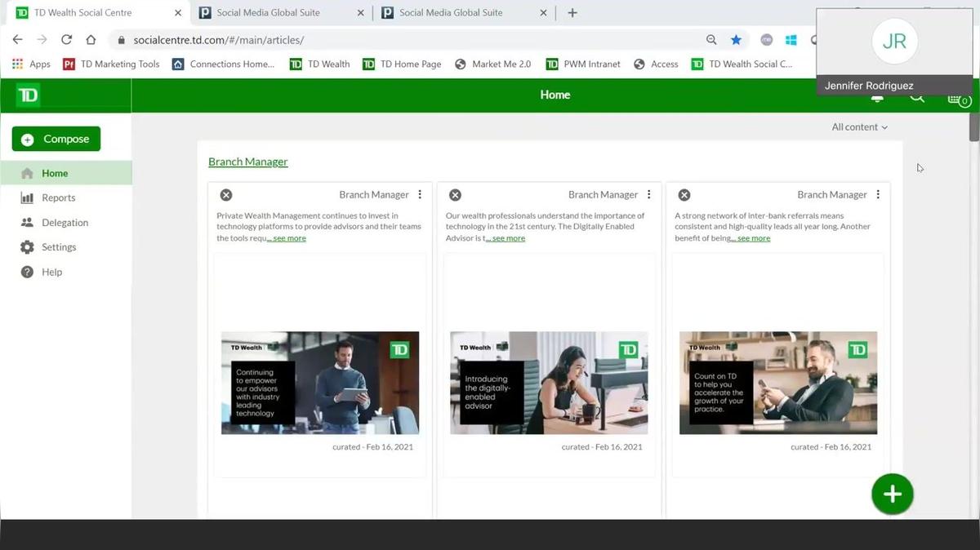The image size is (980, 550).
Task: Open a new browser tab with plus
Action: 572,13
